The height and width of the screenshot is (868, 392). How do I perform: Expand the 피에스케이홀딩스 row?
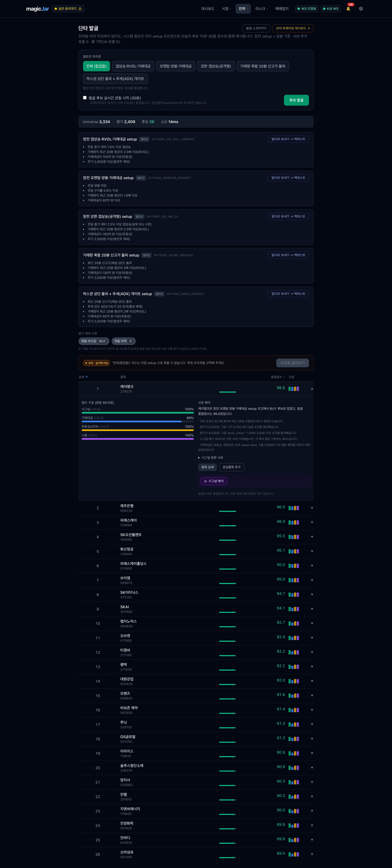(312, 566)
